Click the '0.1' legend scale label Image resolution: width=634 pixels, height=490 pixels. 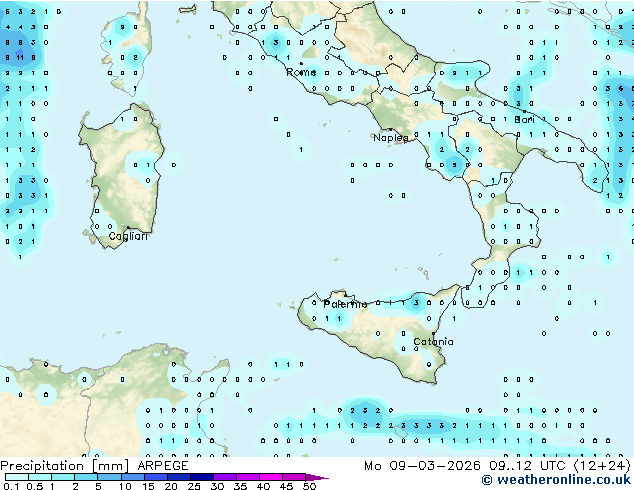[12, 486]
